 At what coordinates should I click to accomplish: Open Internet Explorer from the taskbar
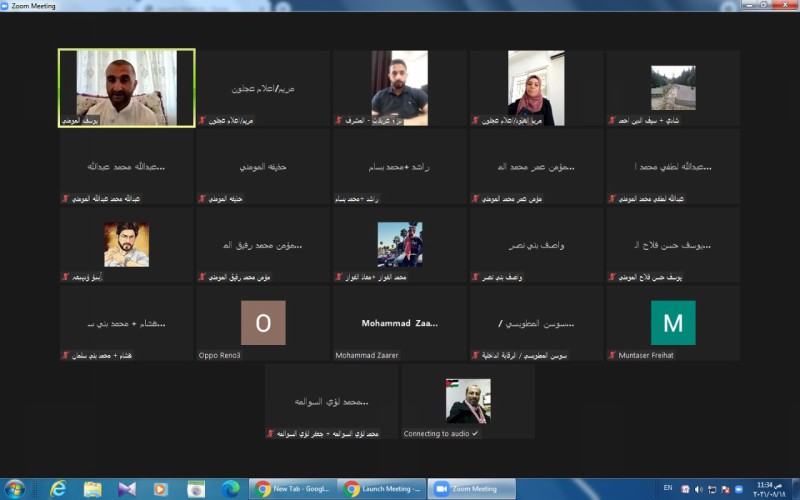(x=58, y=489)
